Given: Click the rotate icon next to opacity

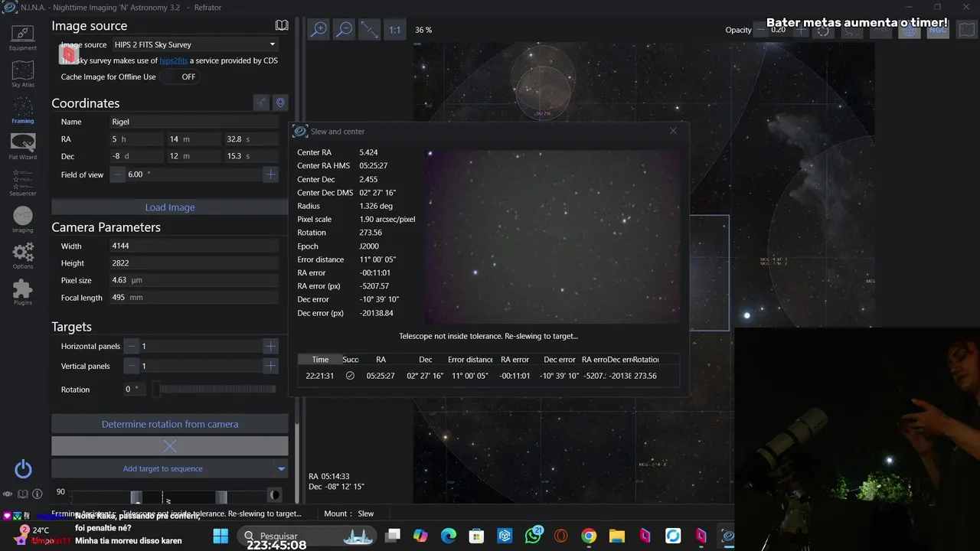Looking at the screenshot, I should pos(823,30).
